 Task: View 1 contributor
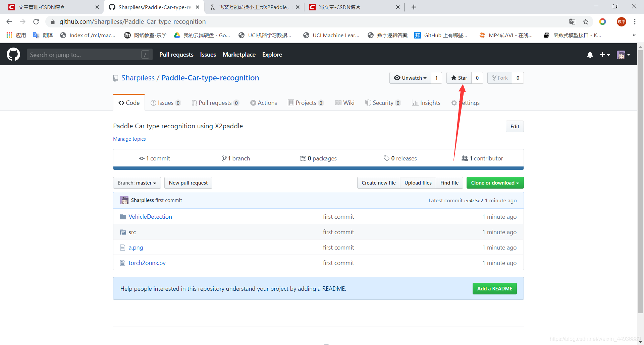coord(482,158)
